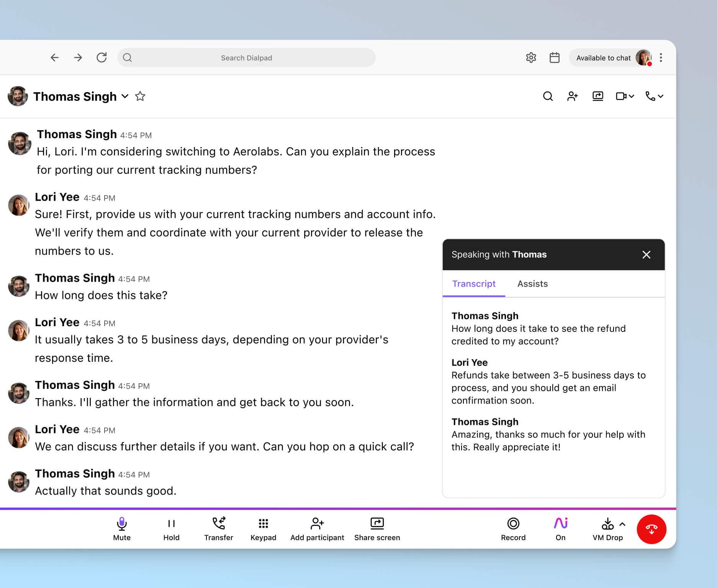Expand the Thomas Singh name dropdown
This screenshot has height=588, width=717.
pos(125,97)
